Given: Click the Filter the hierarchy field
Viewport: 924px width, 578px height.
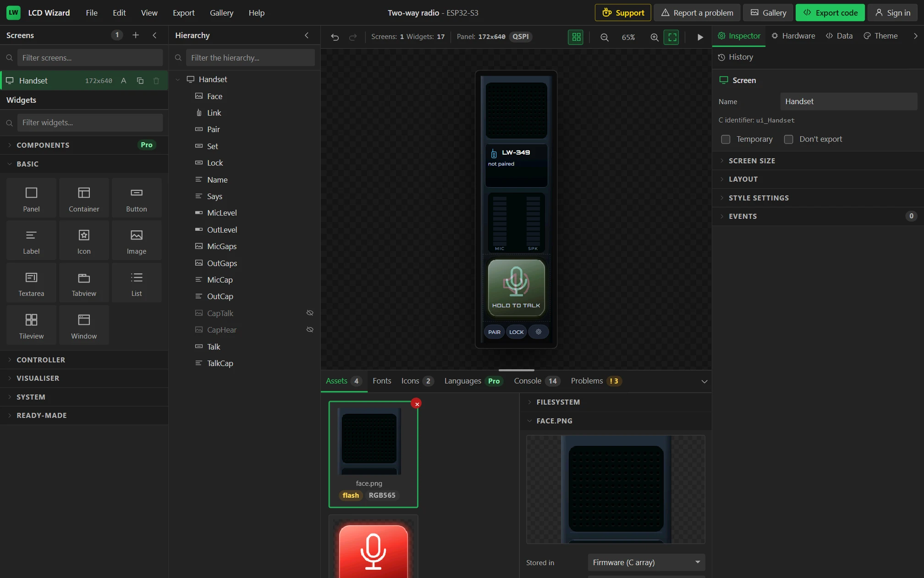Looking at the screenshot, I should coord(250,58).
